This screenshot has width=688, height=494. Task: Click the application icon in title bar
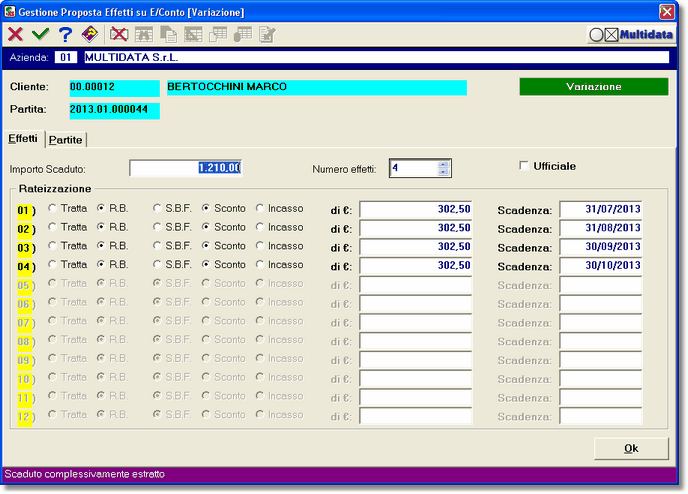(9, 12)
